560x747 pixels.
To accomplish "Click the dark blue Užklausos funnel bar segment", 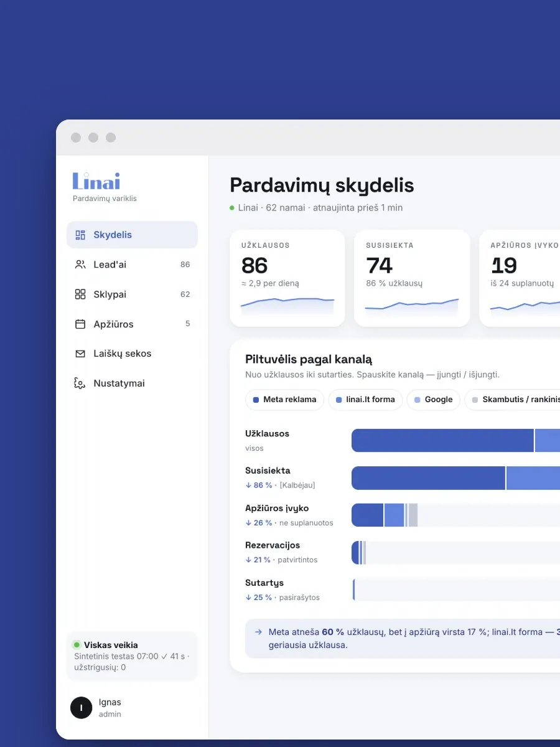I will [442, 440].
